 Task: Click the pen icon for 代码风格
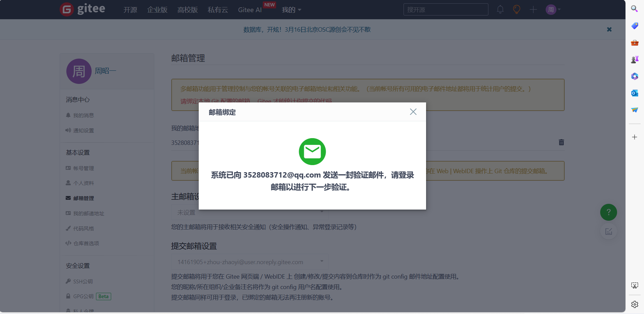point(69,228)
